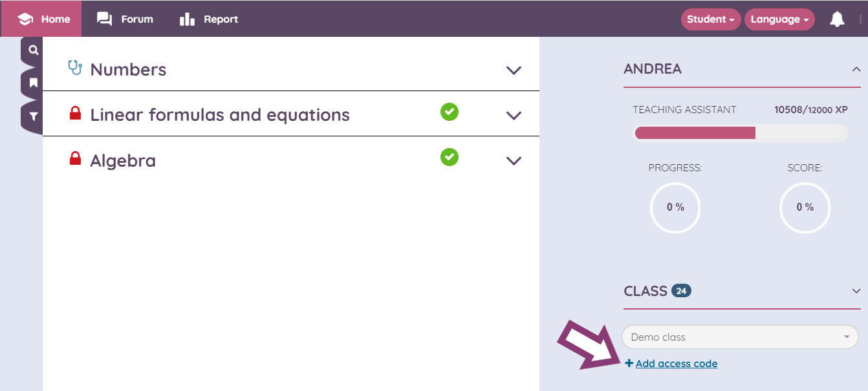Expand the Algebra chapter chevron
Screen dimensions: 868x391
pyautogui.click(x=514, y=161)
